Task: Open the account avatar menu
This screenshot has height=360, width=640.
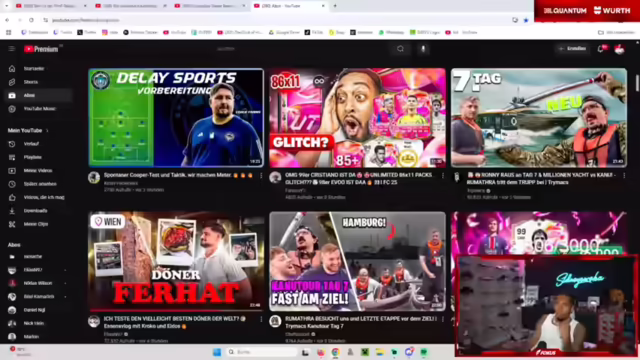Action: tap(620, 49)
